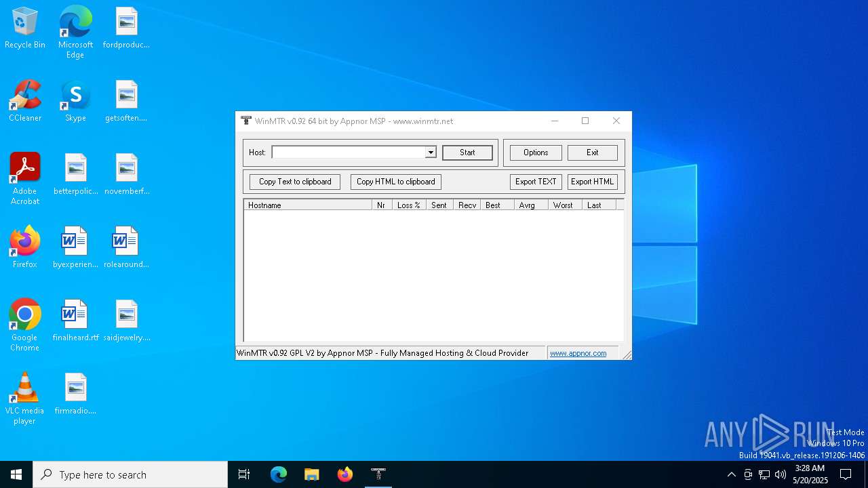Open the CCleaner desktop shortcut
Image resolution: width=868 pixels, height=488 pixels.
pyautogui.click(x=25, y=102)
